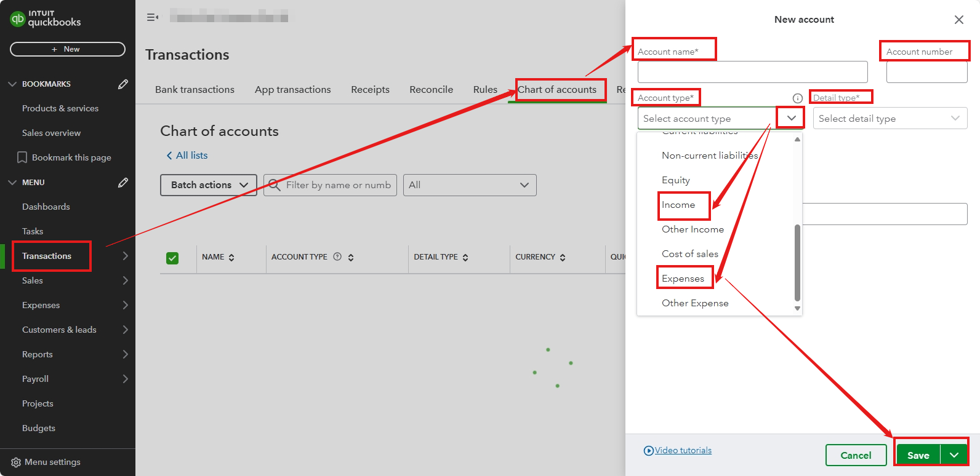The width and height of the screenshot is (980, 476).
Task: Open Menu settings gear
Action: coord(16,462)
